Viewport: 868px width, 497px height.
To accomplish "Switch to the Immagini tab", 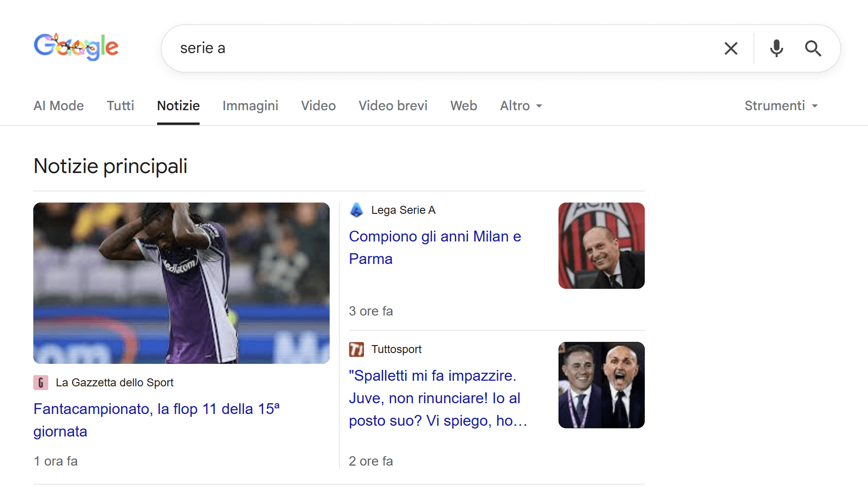I will tap(250, 105).
